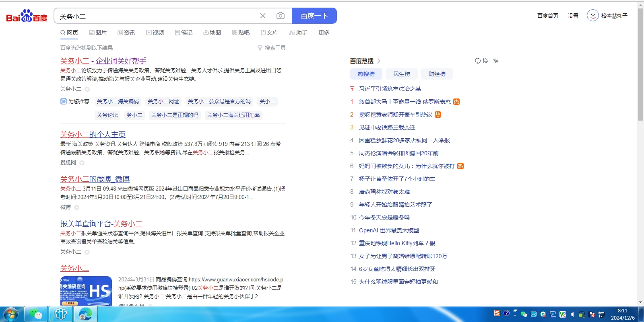Open hot topic 习近平引领筑牢法治之基

coord(390,89)
